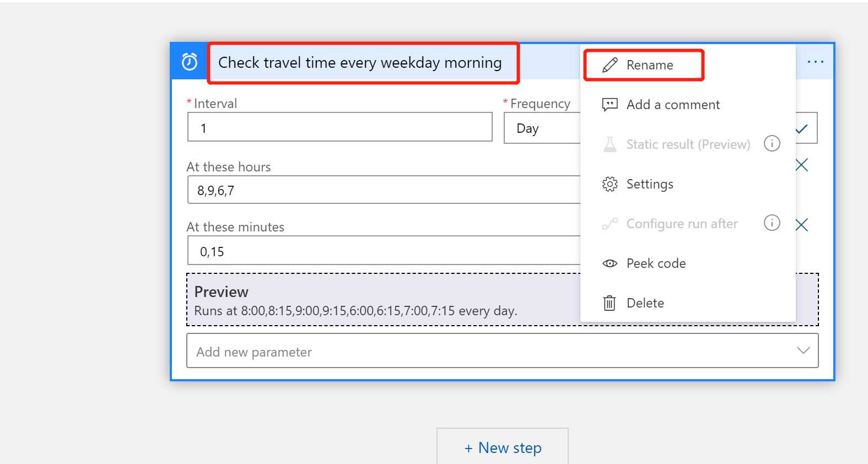The image size is (868, 464).
Task: Click the 'Frequency' field label
Action: (x=540, y=104)
